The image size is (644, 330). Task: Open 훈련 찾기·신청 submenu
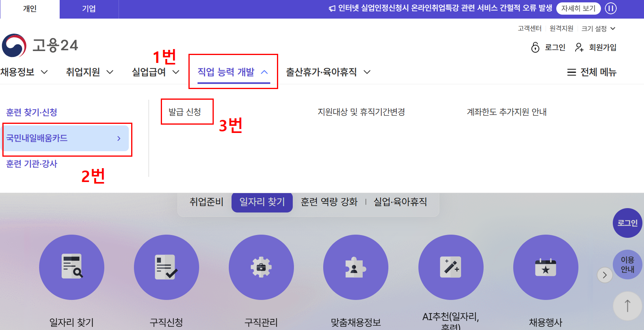[32, 112]
